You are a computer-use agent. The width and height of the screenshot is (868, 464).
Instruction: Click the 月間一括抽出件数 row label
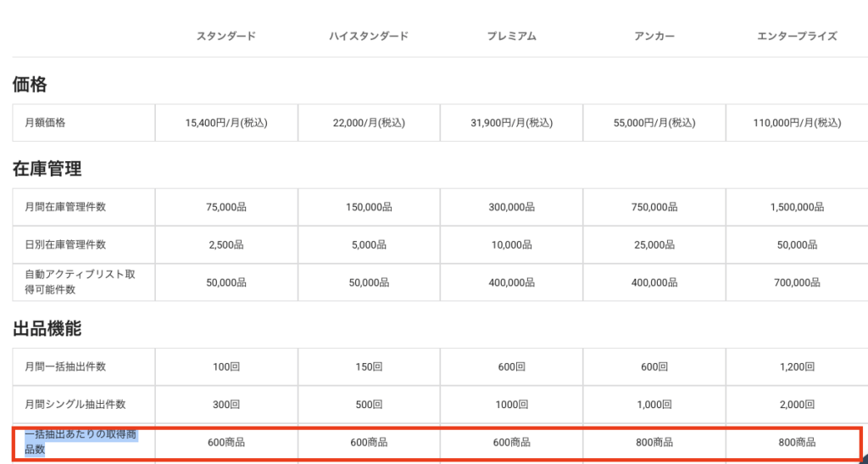(65, 366)
